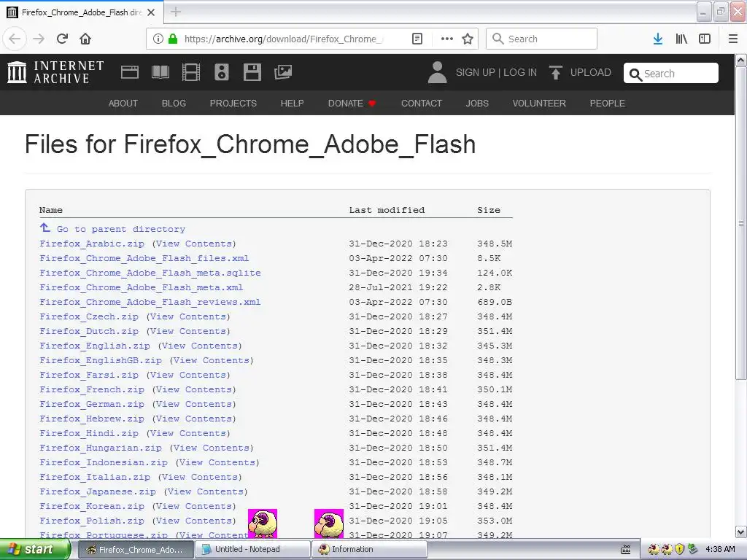Open the Texts book icon

[x=160, y=72]
